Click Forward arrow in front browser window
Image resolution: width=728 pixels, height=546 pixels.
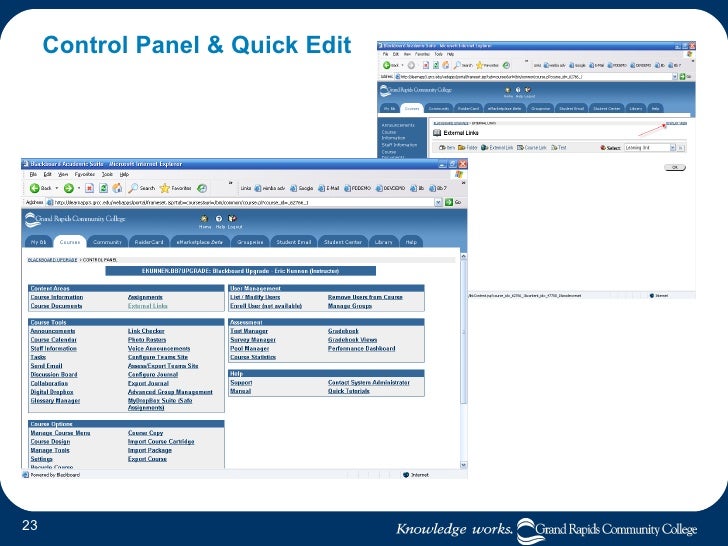point(69,188)
